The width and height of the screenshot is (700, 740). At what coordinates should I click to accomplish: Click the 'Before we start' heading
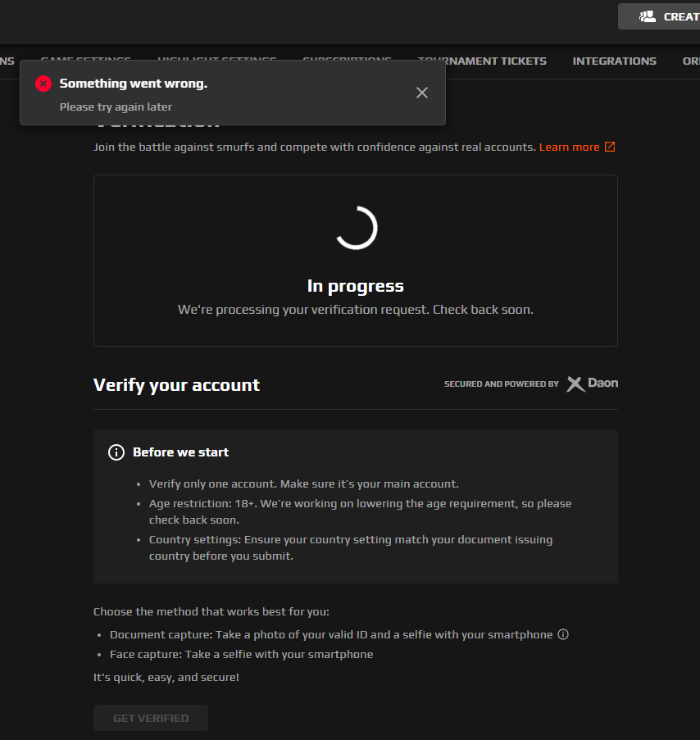(x=181, y=452)
